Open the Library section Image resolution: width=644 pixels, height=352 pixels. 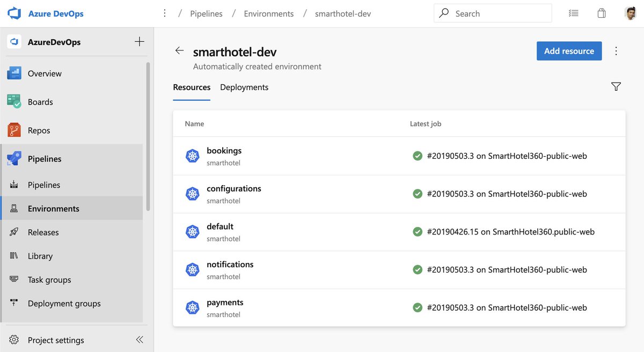(x=40, y=255)
